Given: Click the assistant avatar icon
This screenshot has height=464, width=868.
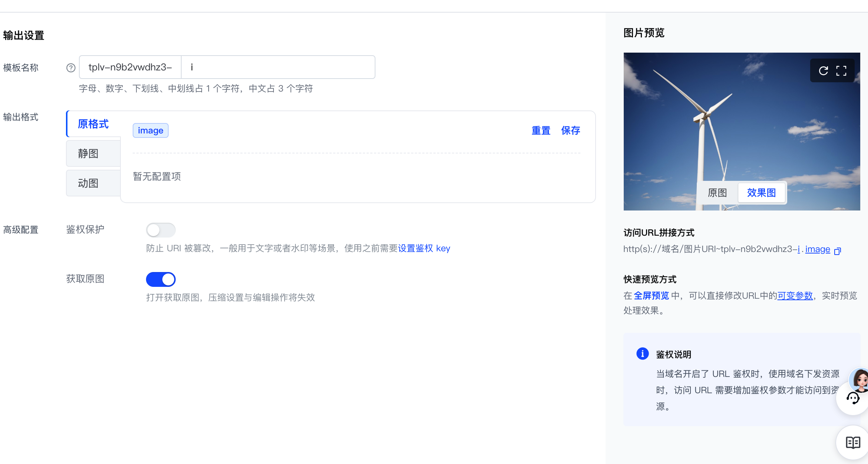Looking at the screenshot, I should pos(860,380).
